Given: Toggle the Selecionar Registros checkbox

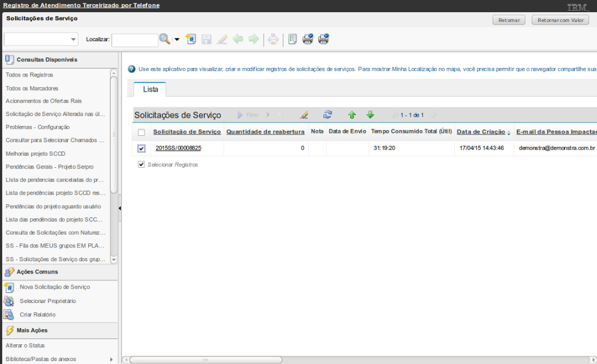Looking at the screenshot, I should [141, 165].
